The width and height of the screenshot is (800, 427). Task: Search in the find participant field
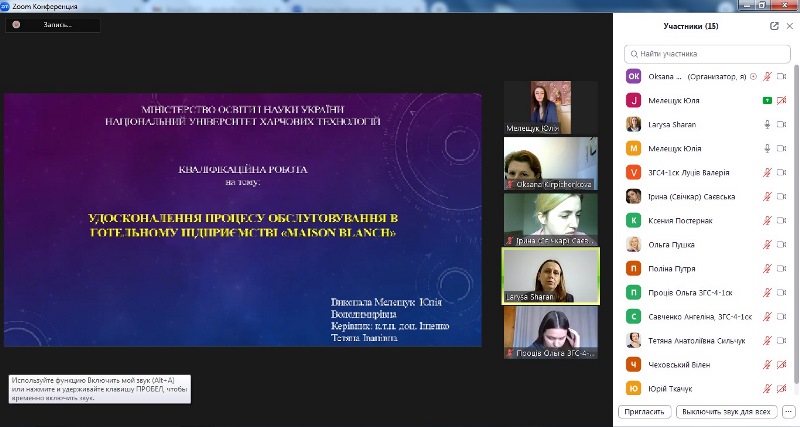pos(707,54)
